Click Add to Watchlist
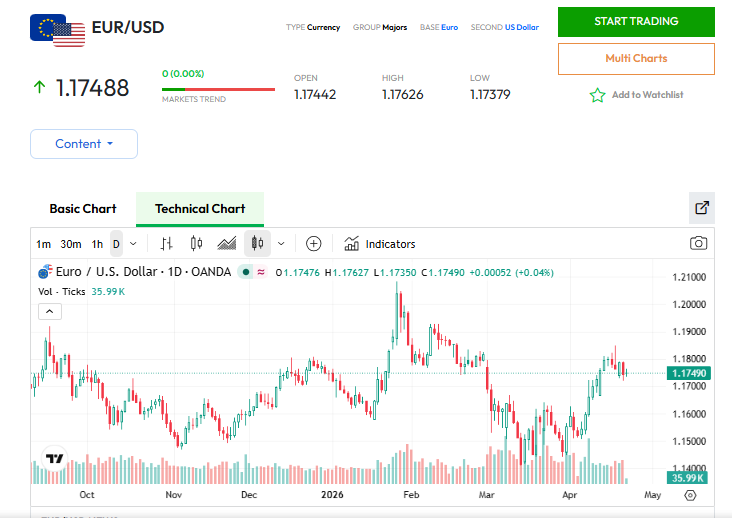Screen dimensions: 732x518 click(x=637, y=95)
